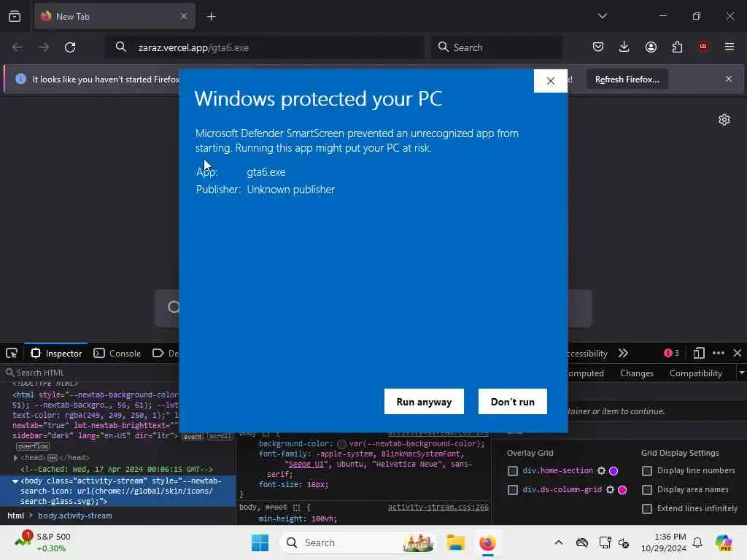Click Refresh Firefox... button
This screenshot has height=560, width=747.
627,79
